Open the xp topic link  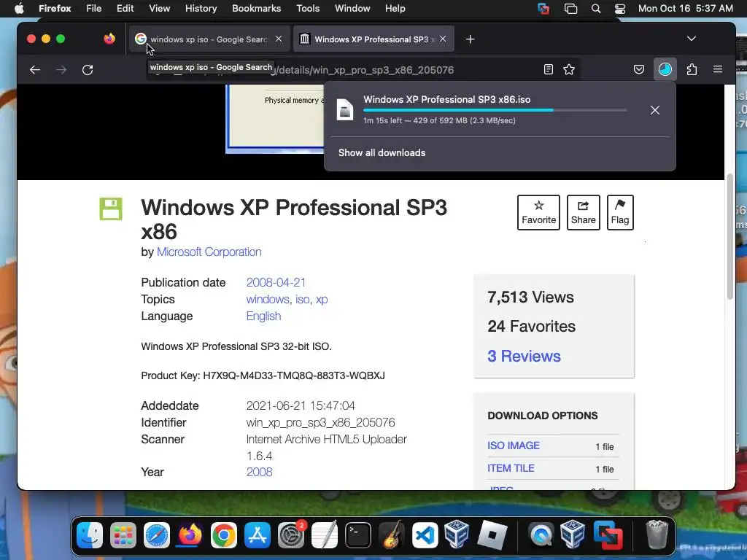322,300
